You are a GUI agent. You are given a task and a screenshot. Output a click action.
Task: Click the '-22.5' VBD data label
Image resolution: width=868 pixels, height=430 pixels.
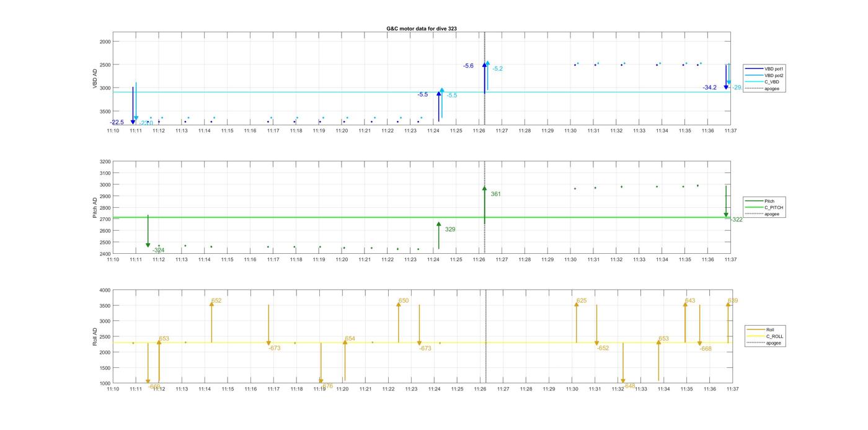click(117, 122)
